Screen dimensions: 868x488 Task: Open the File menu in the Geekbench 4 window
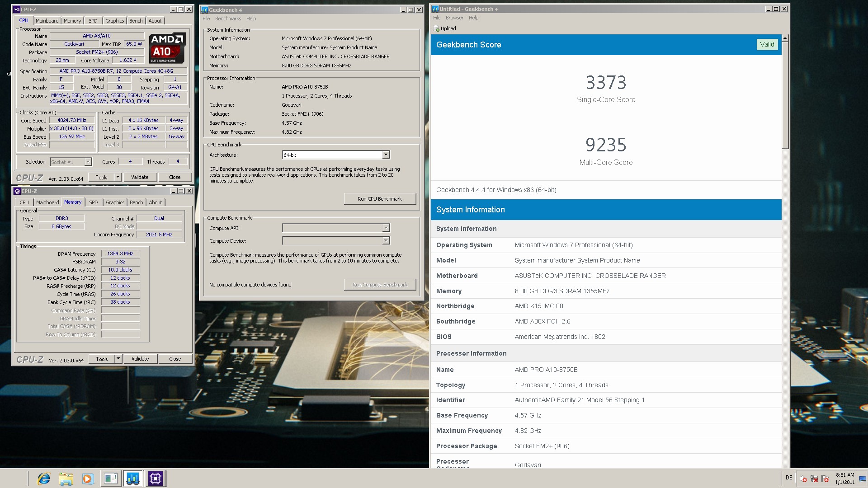(206, 19)
